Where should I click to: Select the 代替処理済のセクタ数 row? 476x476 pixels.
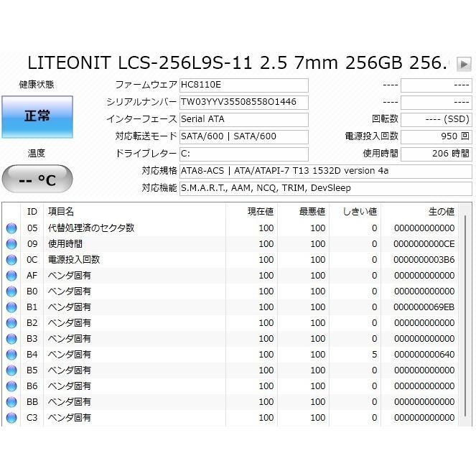tap(230, 228)
